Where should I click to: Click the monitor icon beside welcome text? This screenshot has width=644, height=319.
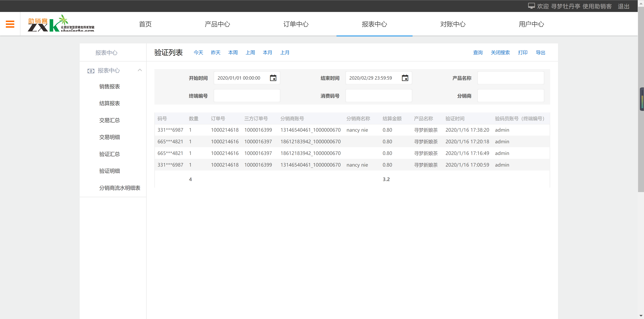531,6
